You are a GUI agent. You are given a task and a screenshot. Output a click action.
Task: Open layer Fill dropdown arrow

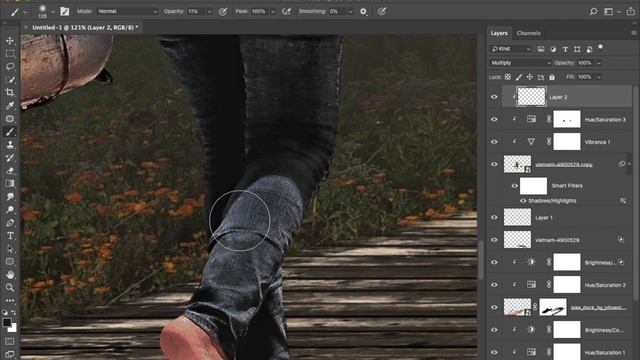[599, 77]
